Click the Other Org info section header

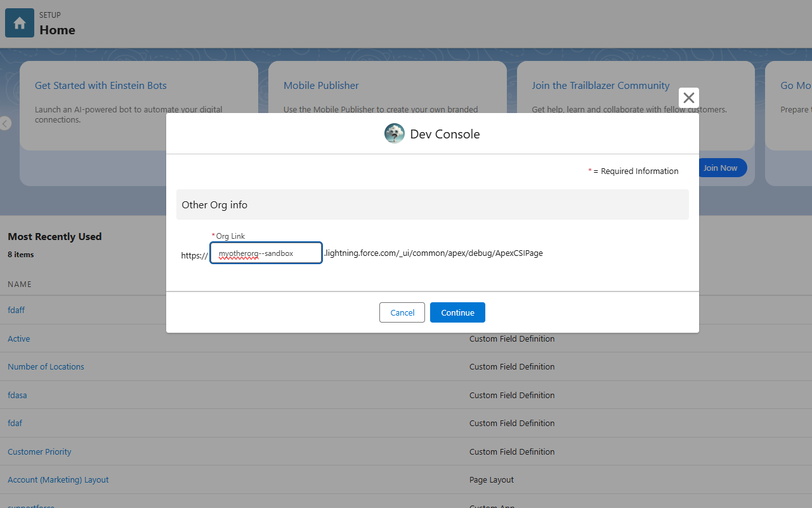point(433,204)
